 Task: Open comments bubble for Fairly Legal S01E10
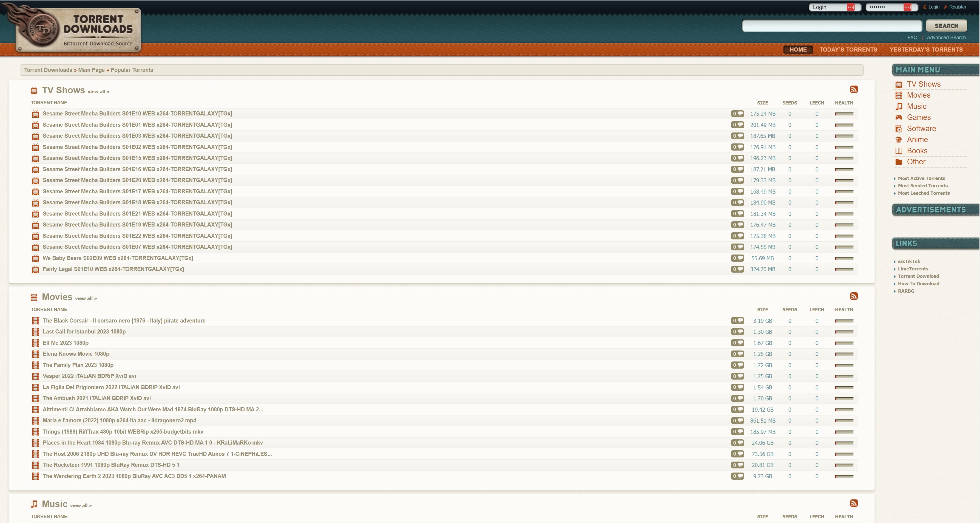pyautogui.click(x=737, y=269)
